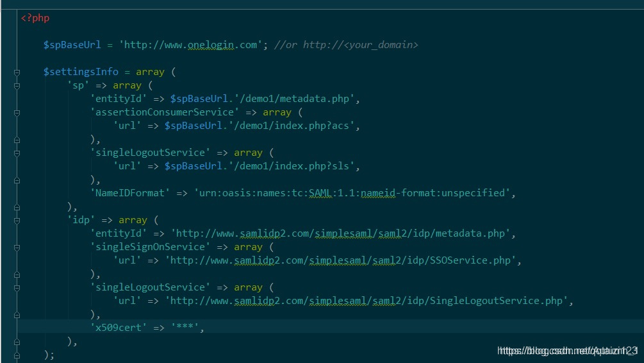Click fold-end marker closing the assertionConsumerService array
Image resolution: width=644 pixels, height=363 pixels.
tap(17, 140)
